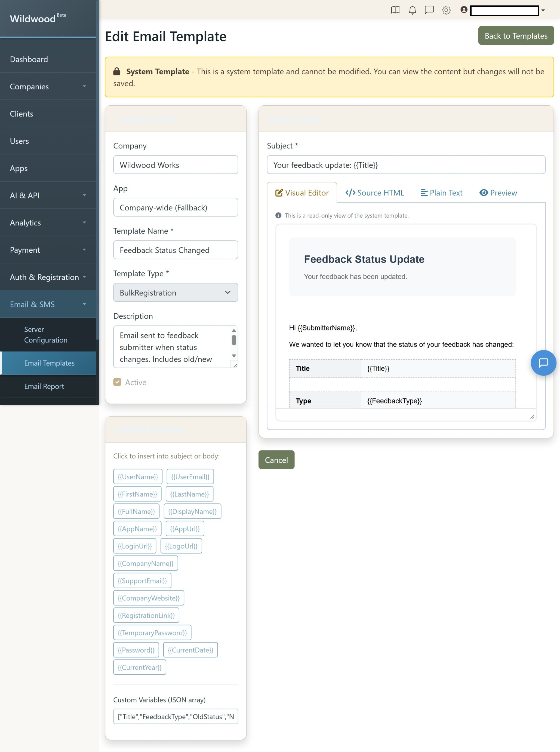This screenshot has width=560, height=752.
Task: Open the chat bubble icon in top bar
Action: pyautogui.click(x=429, y=10)
